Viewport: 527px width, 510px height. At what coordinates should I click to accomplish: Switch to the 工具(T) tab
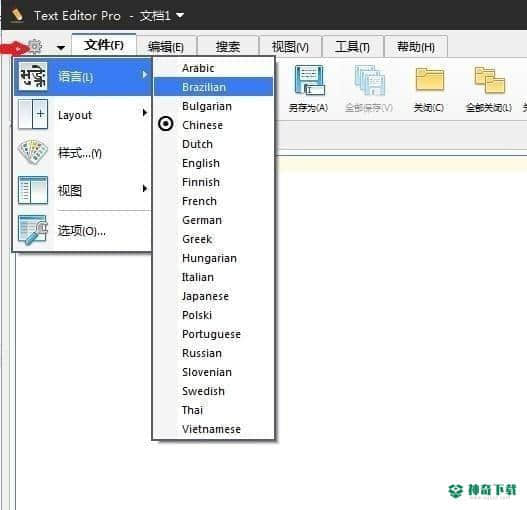tap(352, 46)
